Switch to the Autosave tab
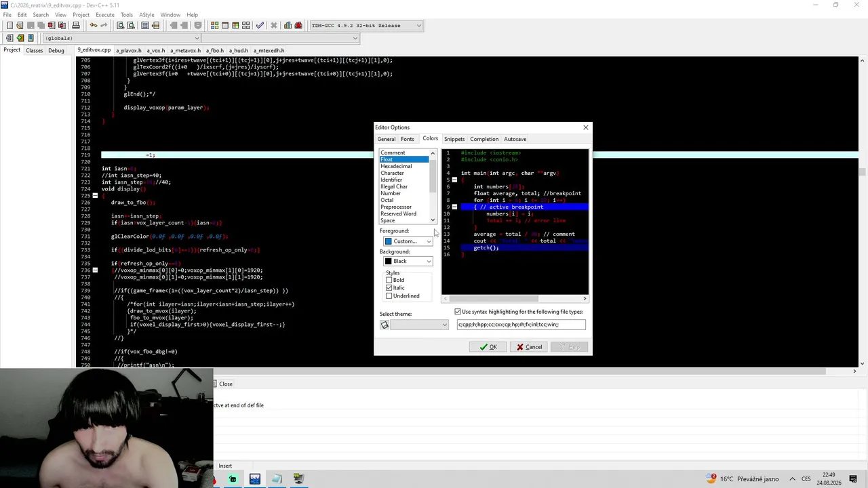 tap(515, 139)
